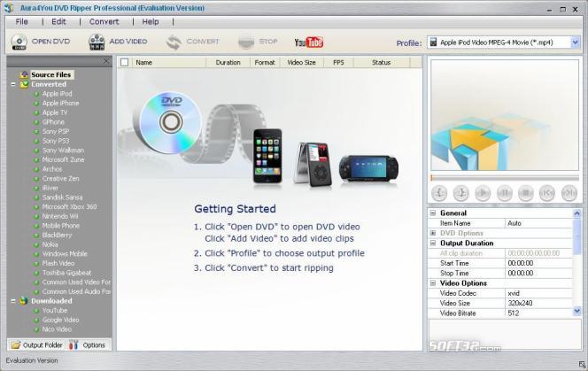Click the FPS column header
Image resolution: width=588 pixels, height=371 pixels.
coord(338,63)
